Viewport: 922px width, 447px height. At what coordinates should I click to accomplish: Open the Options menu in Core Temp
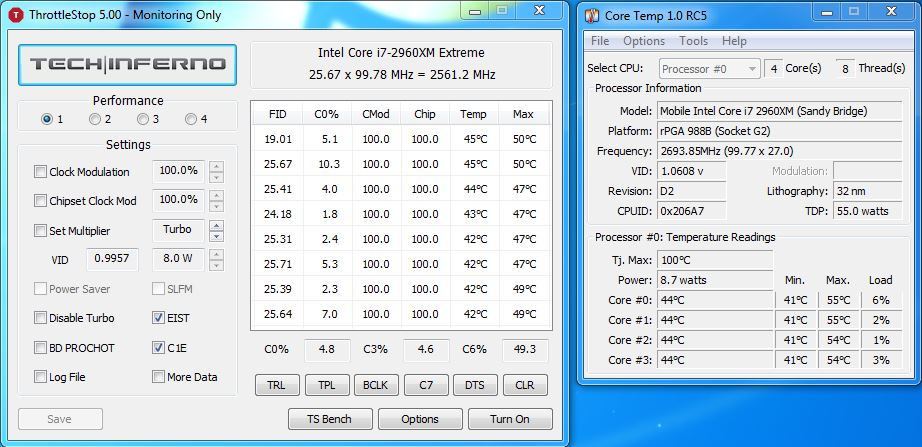pos(644,41)
